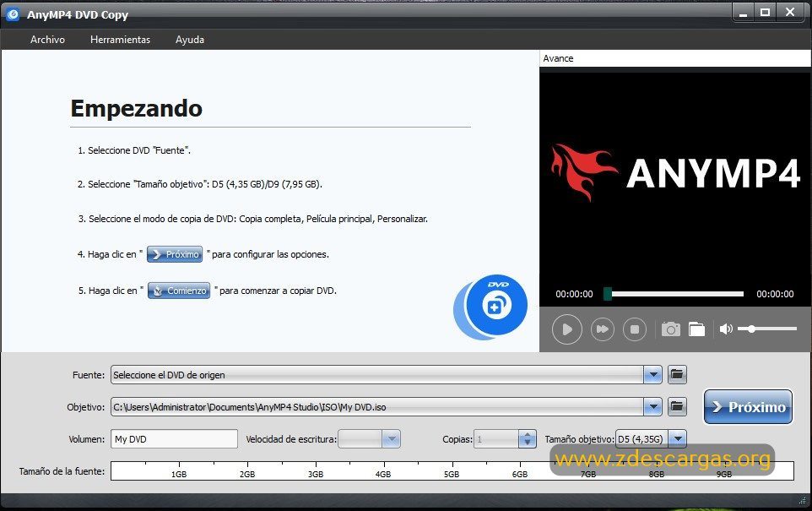Click the volume slider
Image resolution: width=812 pixels, height=511 pixels.
[767, 329]
